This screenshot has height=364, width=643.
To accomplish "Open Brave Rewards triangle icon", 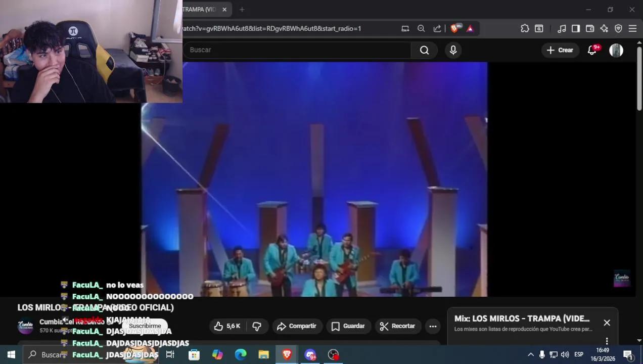I will 470,29.
